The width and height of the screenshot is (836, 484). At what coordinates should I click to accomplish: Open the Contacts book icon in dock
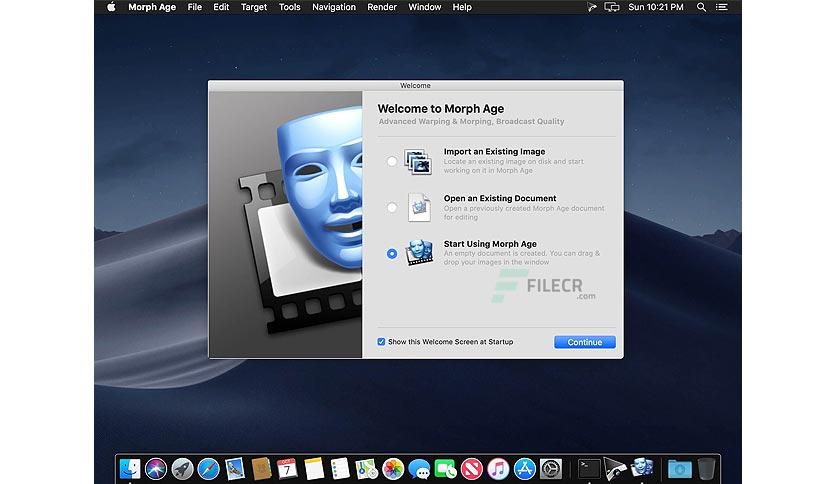(x=261, y=469)
